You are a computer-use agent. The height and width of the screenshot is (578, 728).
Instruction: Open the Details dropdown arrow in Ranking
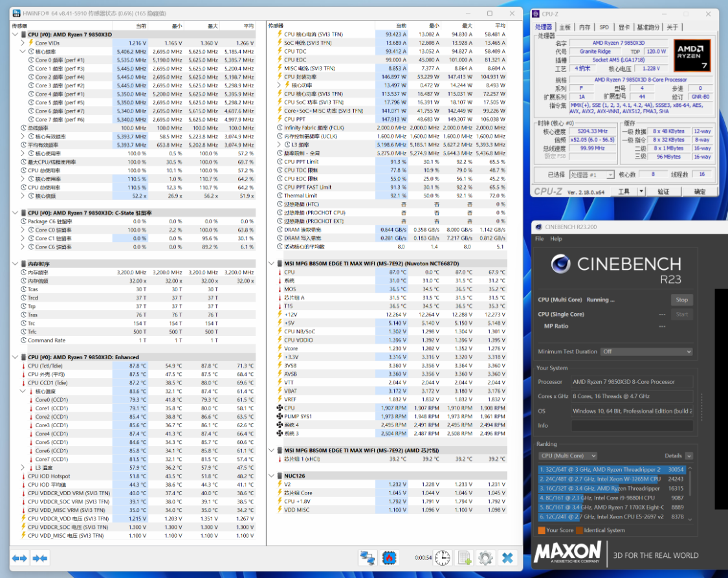pos(689,456)
